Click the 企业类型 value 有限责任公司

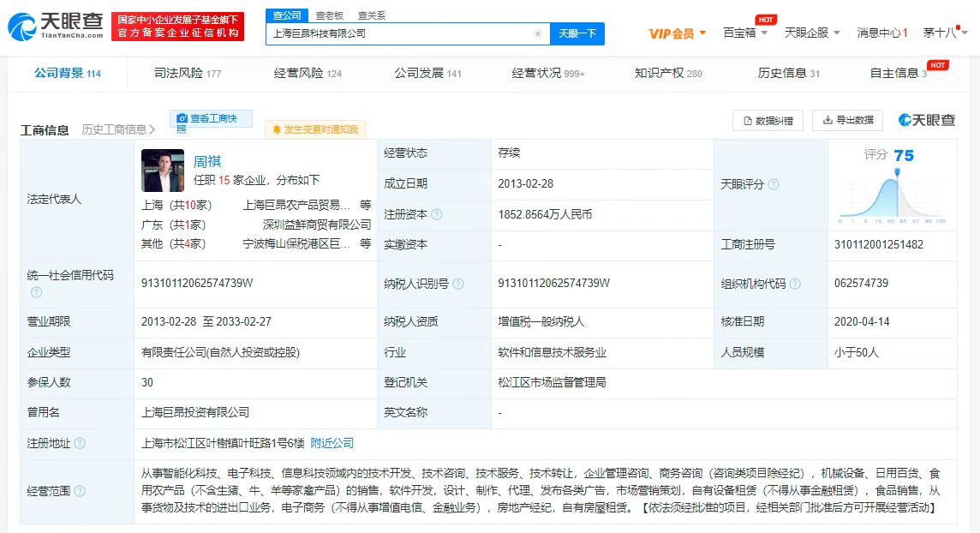pos(221,352)
